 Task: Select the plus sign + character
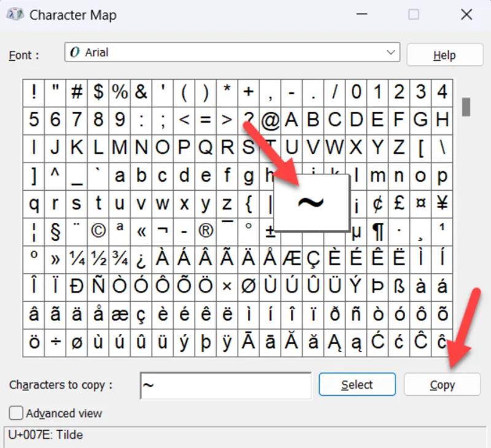pyautogui.click(x=249, y=93)
